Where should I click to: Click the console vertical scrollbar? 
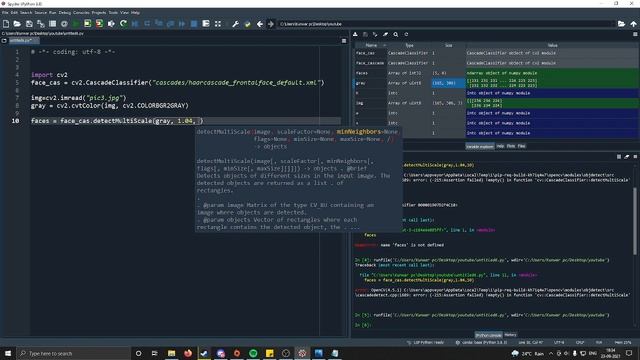635,221
